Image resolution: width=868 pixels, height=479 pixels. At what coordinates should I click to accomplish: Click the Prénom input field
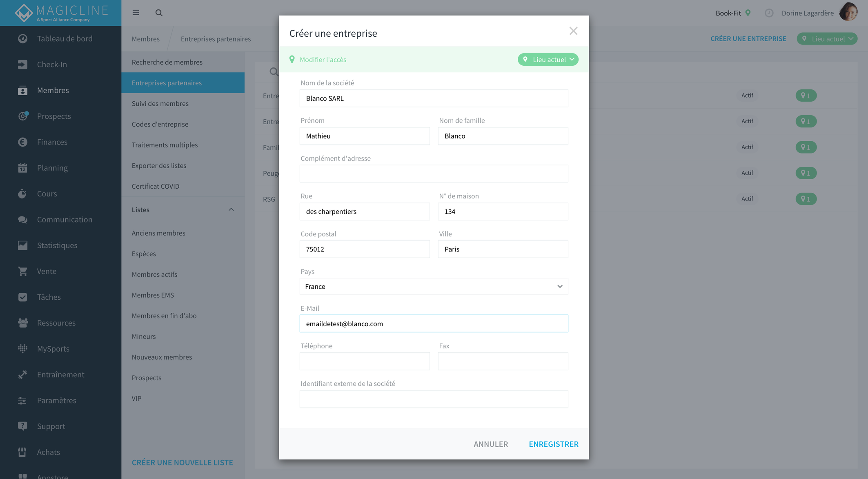click(365, 136)
